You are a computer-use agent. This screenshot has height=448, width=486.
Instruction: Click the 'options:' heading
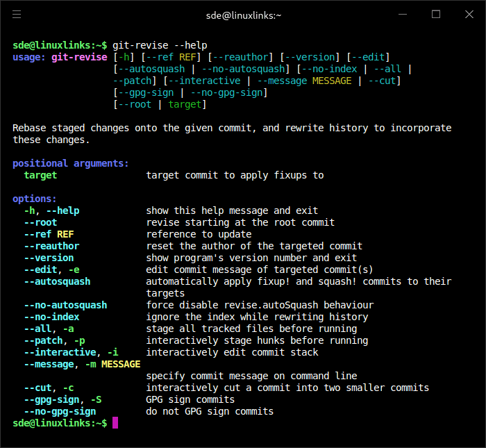pyautogui.click(x=35, y=199)
